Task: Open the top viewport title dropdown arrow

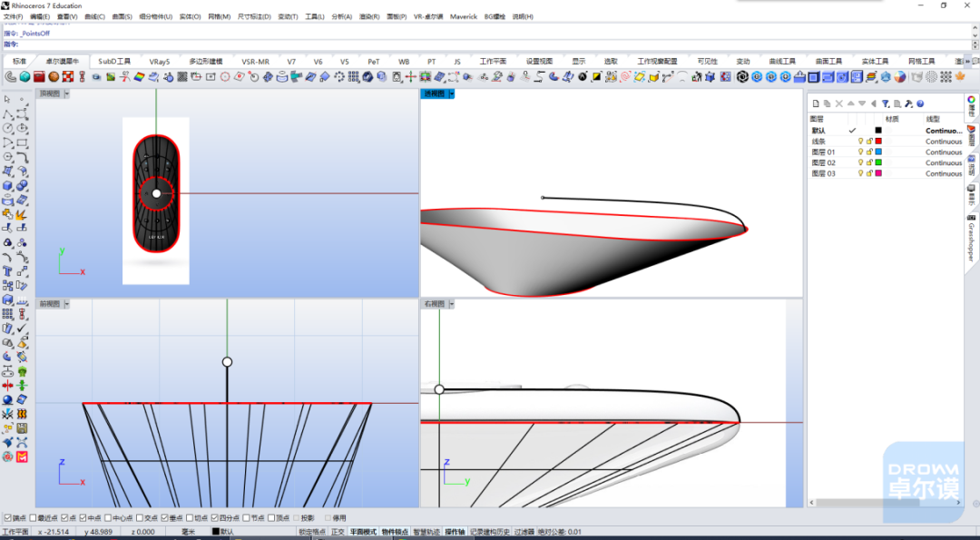Action: [x=67, y=93]
